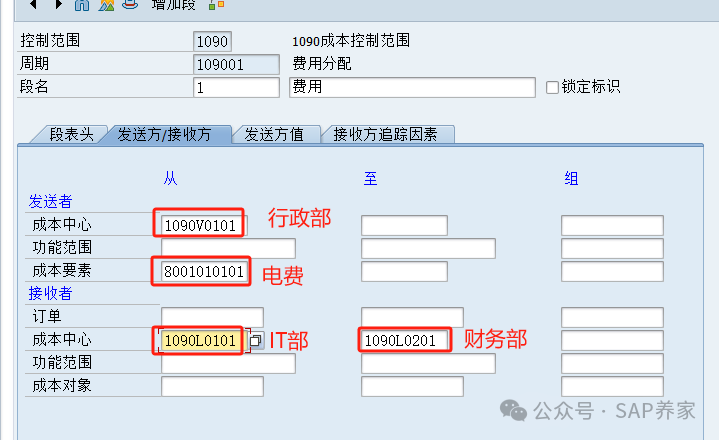Image resolution: width=719 pixels, height=440 pixels.
Task: Click the 至 column header
Action: (370, 178)
